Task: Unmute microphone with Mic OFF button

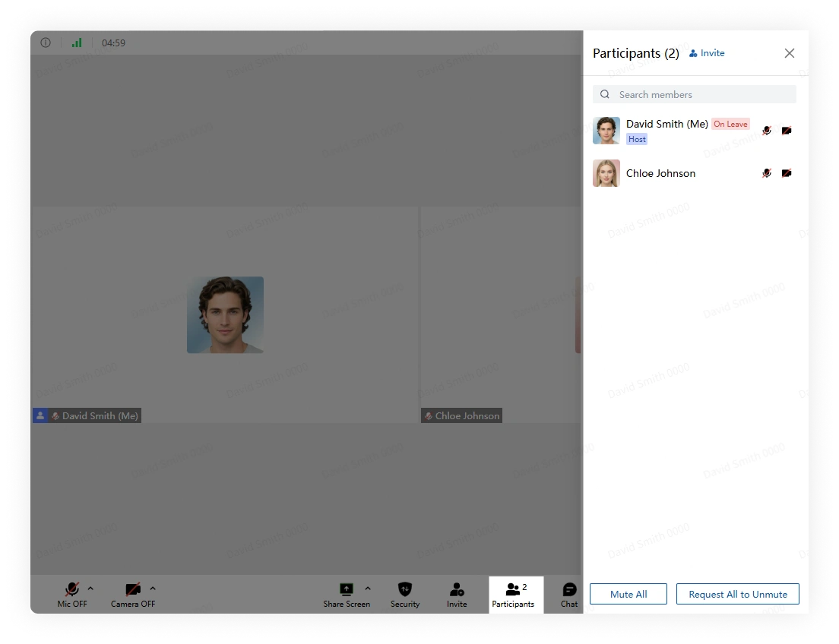Action: 72,595
